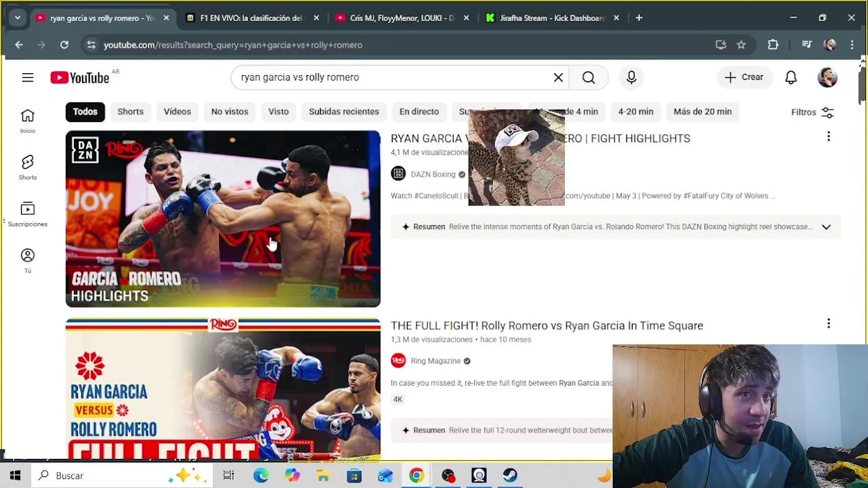Open the Garcia Romero Highlights thumbnail
Image resolution: width=868 pixels, height=488 pixels.
pyautogui.click(x=223, y=219)
